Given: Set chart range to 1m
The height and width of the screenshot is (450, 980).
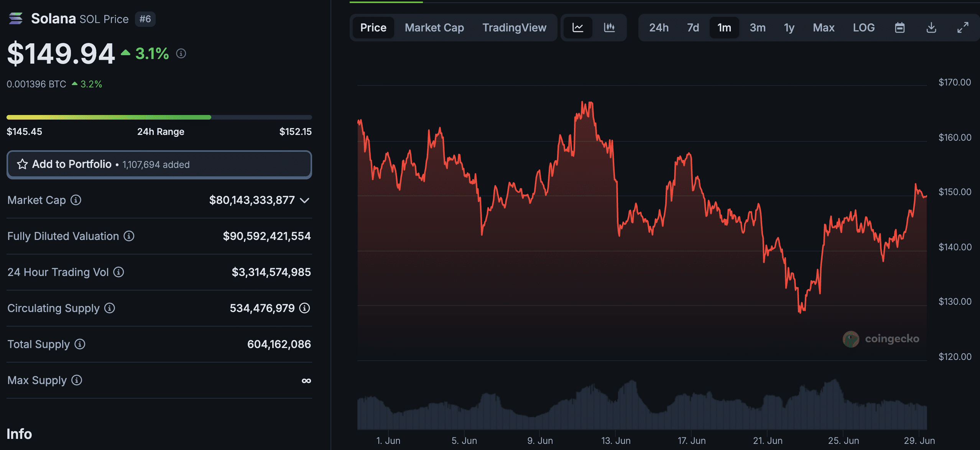Looking at the screenshot, I should pos(724,28).
